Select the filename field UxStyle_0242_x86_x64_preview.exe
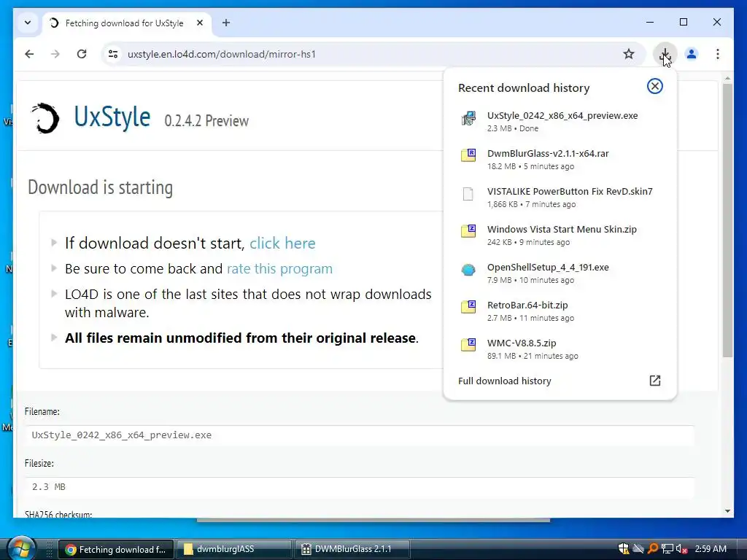The image size is (747, 560). (x=360, y=435)
